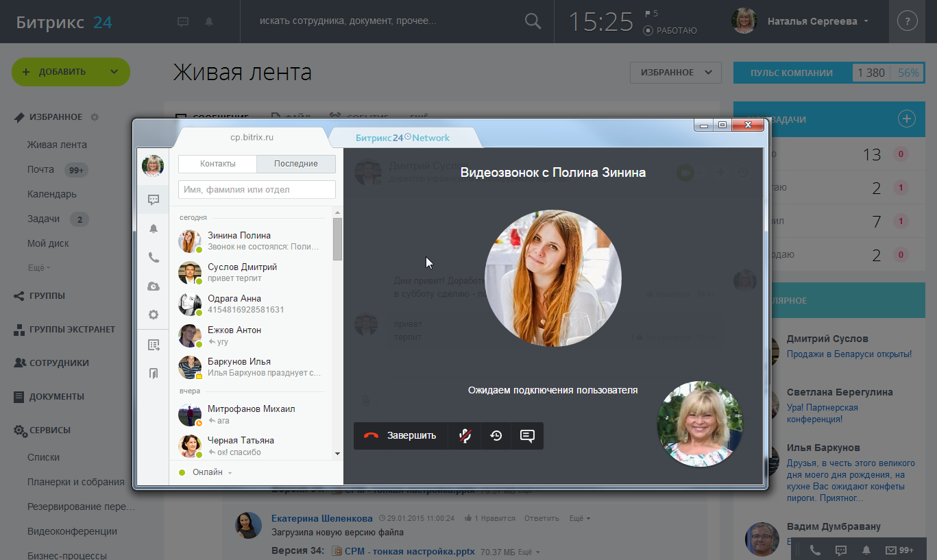The width and height of the screenshot is (937, 560).
Task: Open the Наталья Сергеева user menu
Action: 800,21
